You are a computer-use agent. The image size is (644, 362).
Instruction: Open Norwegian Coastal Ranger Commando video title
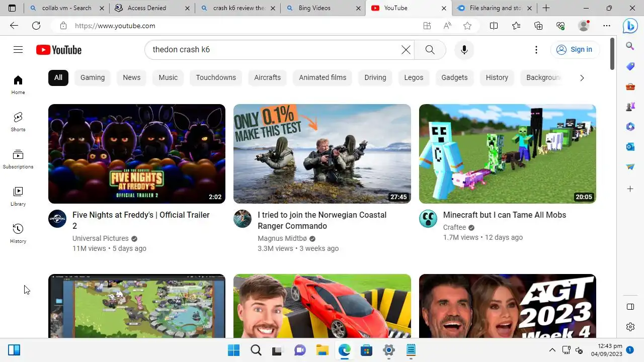tap(322, 220)
